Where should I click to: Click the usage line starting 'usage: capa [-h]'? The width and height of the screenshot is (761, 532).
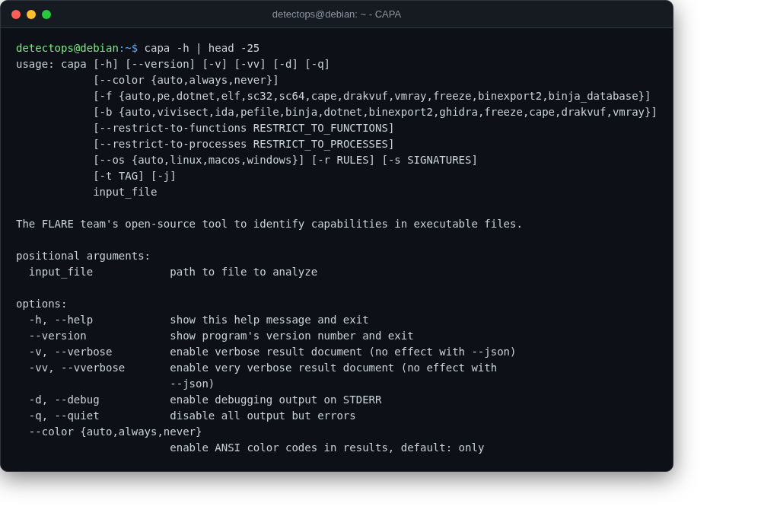(x=173, y=64)
